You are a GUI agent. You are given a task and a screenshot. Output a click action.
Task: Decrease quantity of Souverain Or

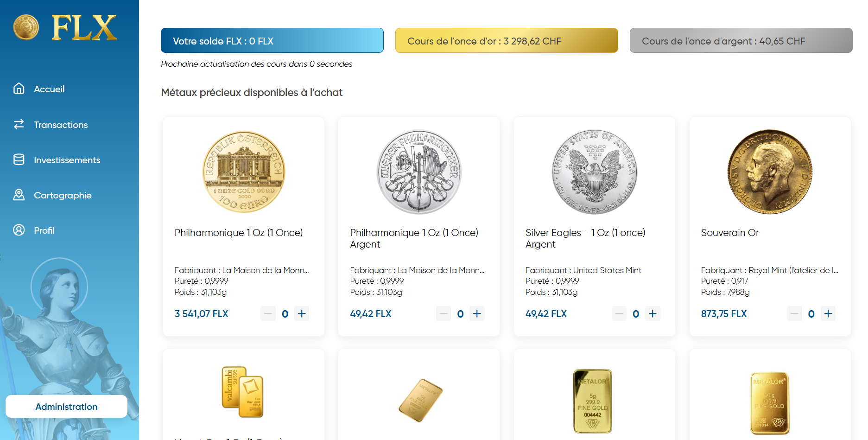794,314
